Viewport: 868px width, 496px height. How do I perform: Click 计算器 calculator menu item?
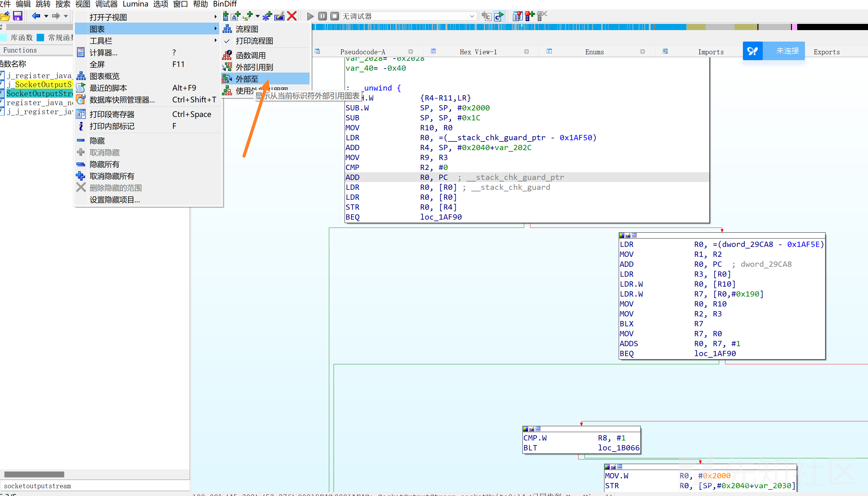pos(147,52)
